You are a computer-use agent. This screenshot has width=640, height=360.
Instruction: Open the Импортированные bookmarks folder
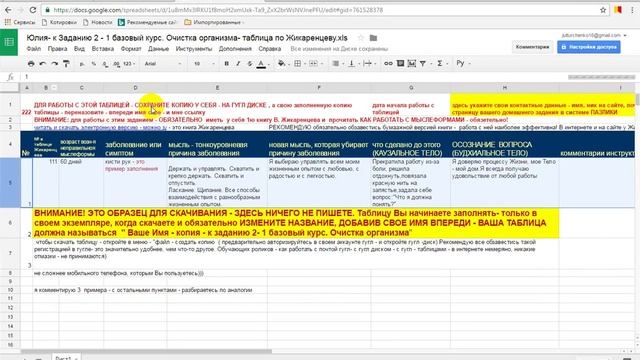214,22
